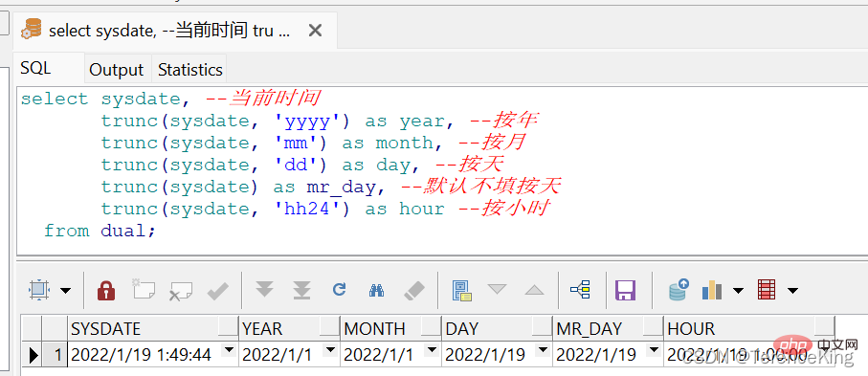Click the red lock edit data icon
The height and width of the screenshot is (376, 868).
click(105, 290)
